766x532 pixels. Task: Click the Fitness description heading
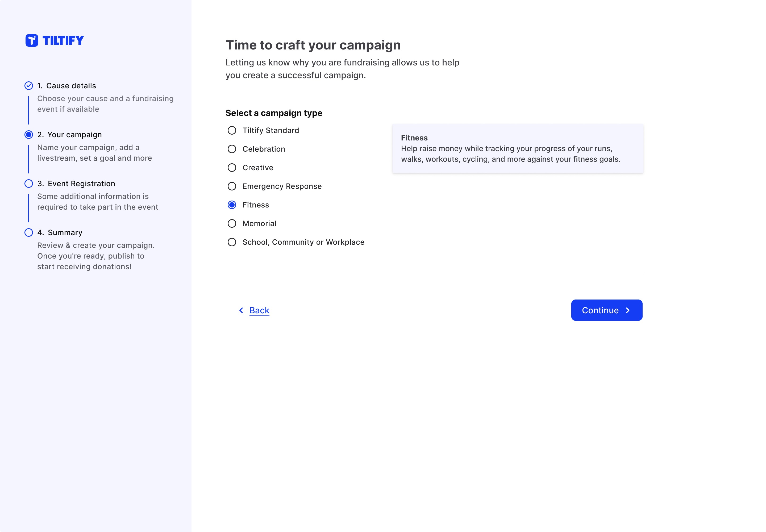tap(414, 138)
